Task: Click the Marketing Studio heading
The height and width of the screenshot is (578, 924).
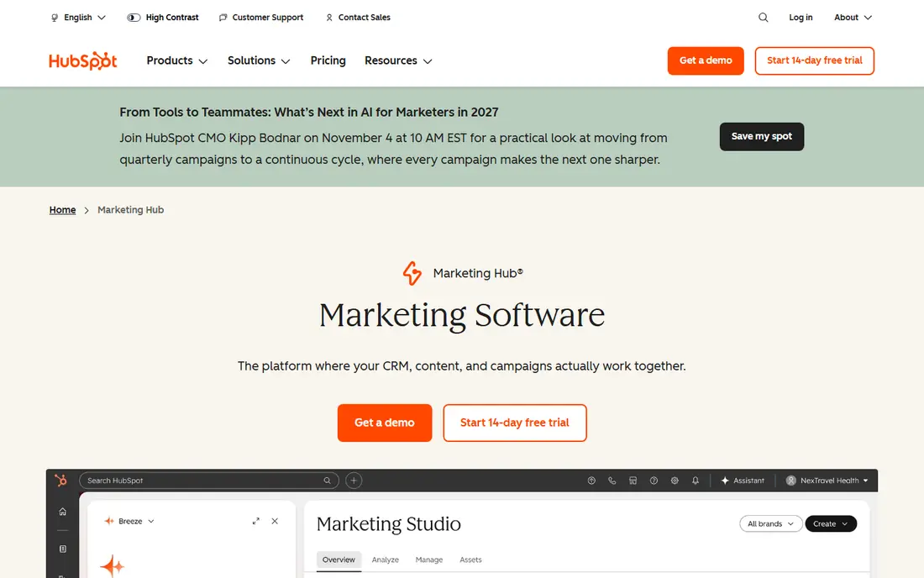Action: click(389, 523)
